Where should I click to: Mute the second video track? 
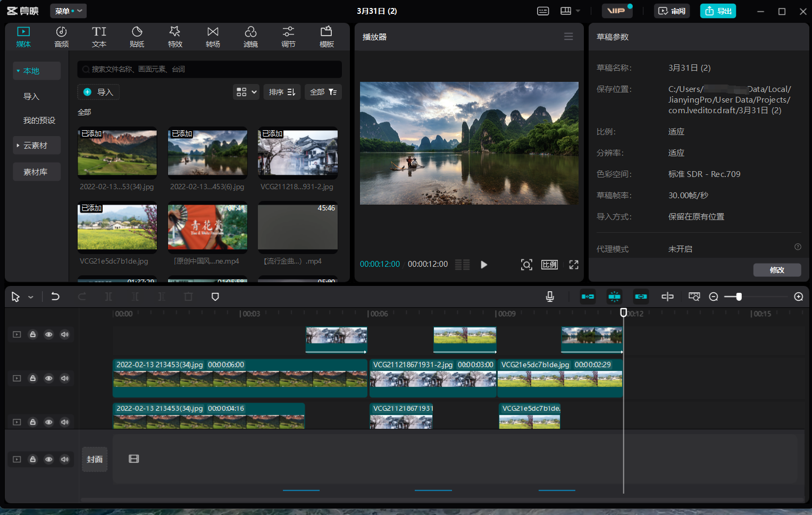pyautogui.click(x=65, y=378)
